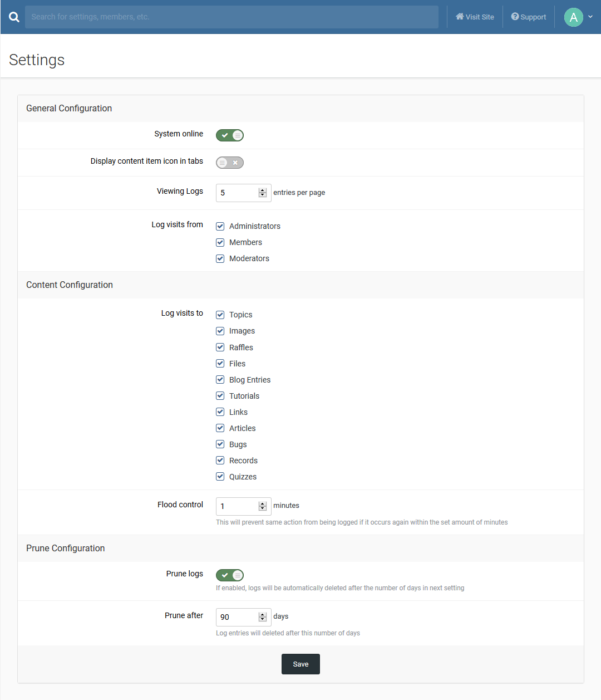Viewport: 601px width, 700px height.
Task: Enable Display content item icon in tabs
Action: coord(230,163)
